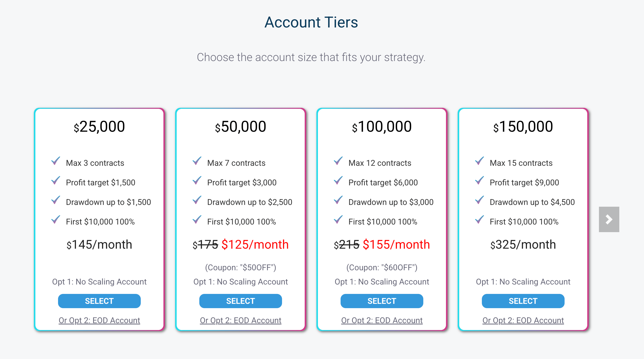Open EOD Account option for $50,000 tier

tap(241, 320)
